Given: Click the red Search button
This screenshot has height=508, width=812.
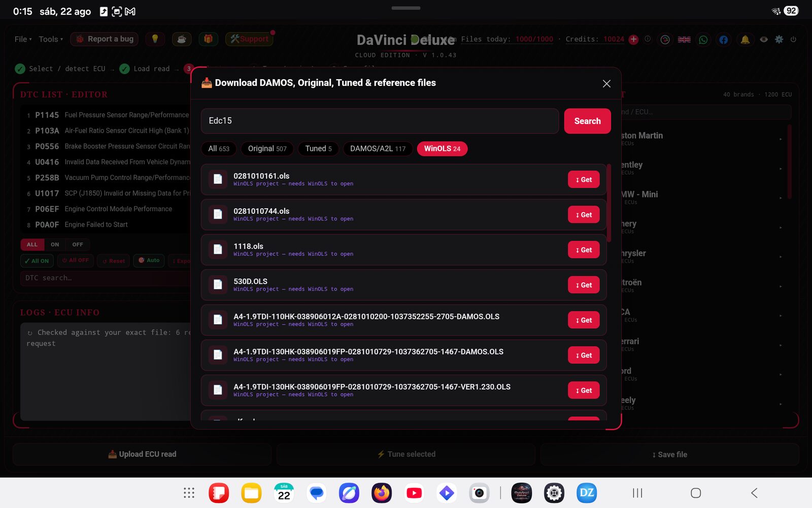Looking at the screenshot, I should (x=587, y=121).
